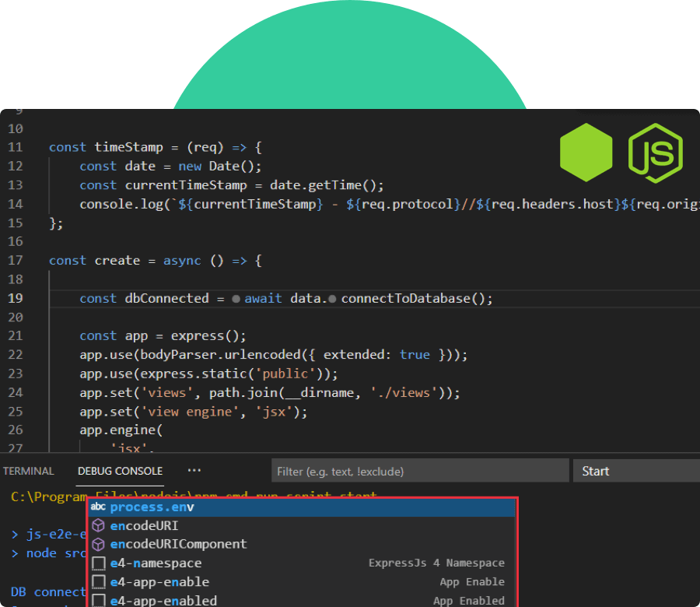700x607 pixels.
Task: Choose the e4-app-enable snippet
Action: 303,582
